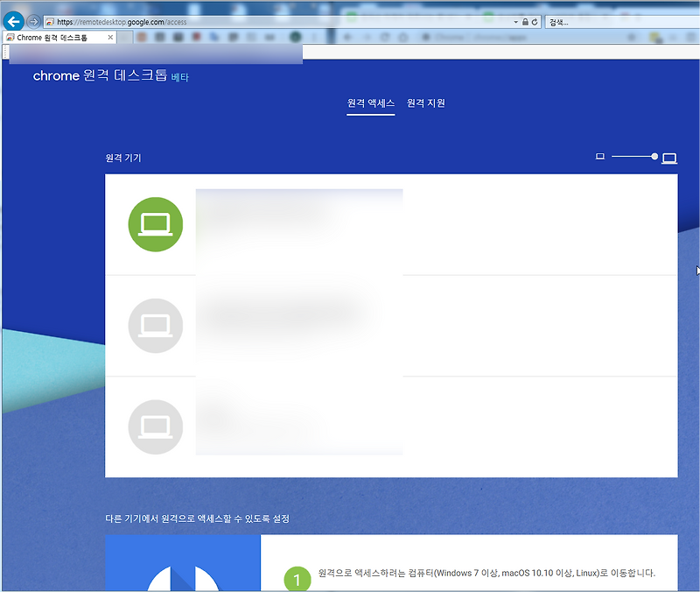
Task: Refresh the page with the reload icon
Action: point(535,22)
